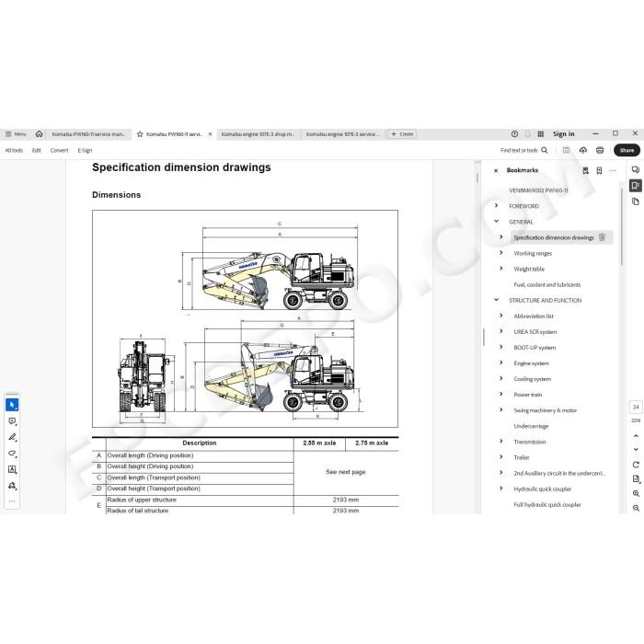Expand the Working ranges bookmark

pos(501,253)
